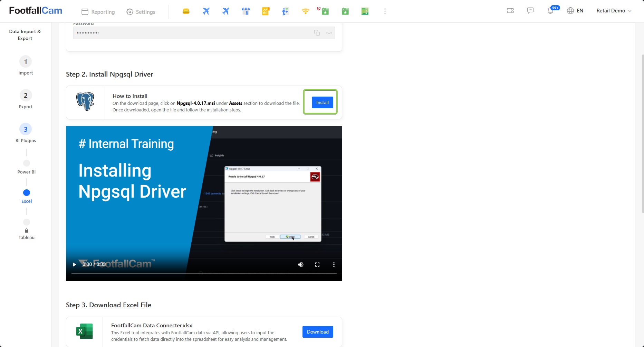Click the Excel file icon
Viewport: 644px width, 347px height.
85,331
